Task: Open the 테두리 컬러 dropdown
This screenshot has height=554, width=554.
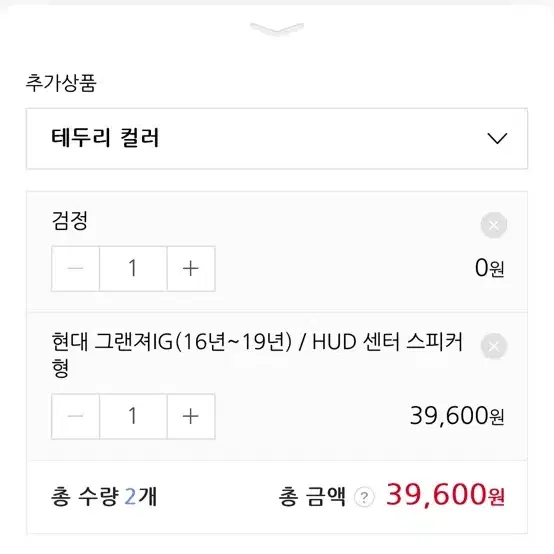Action: (x=277, y=138)
